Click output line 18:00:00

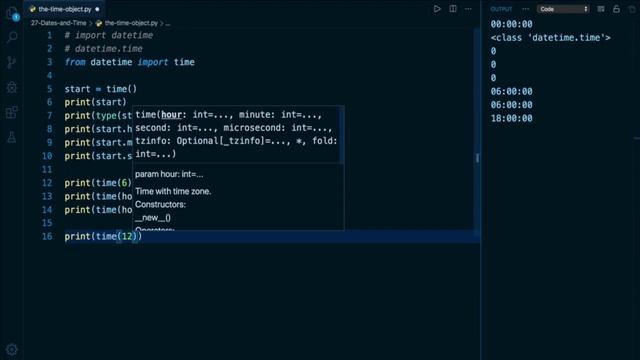coord(511,118)
